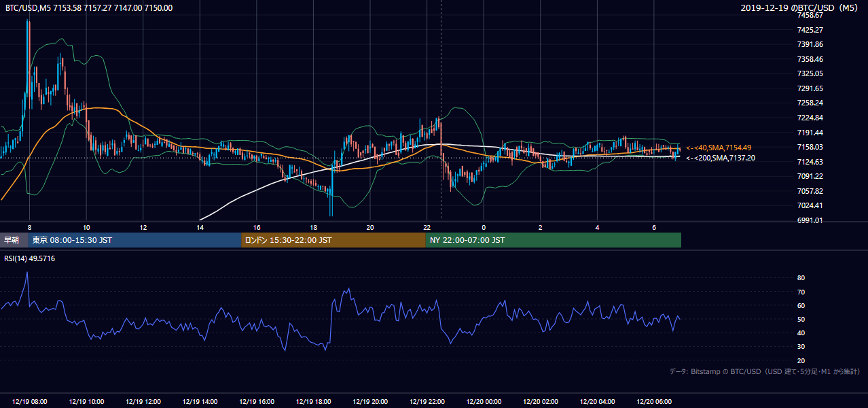Click the RSI(14) 49.5716 indicator label
Viewport: 868px width, 408px height.
(30, 258)
